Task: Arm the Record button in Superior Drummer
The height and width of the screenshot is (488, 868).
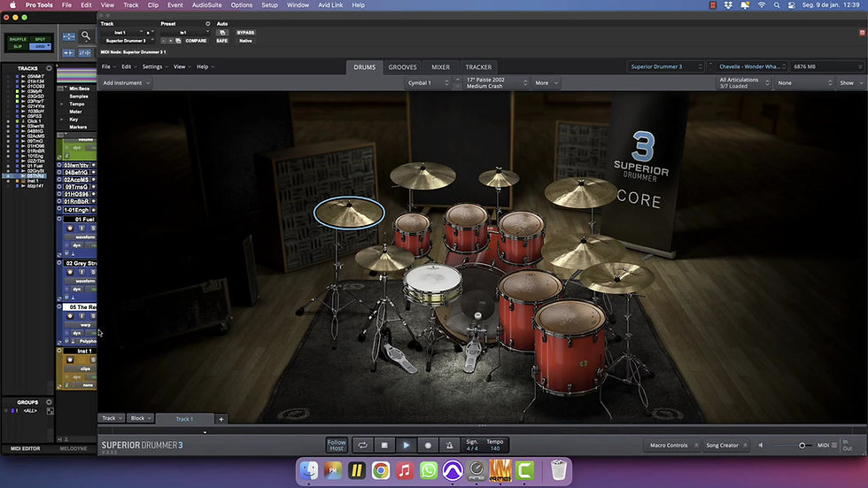Action: [x=427, y=445]
